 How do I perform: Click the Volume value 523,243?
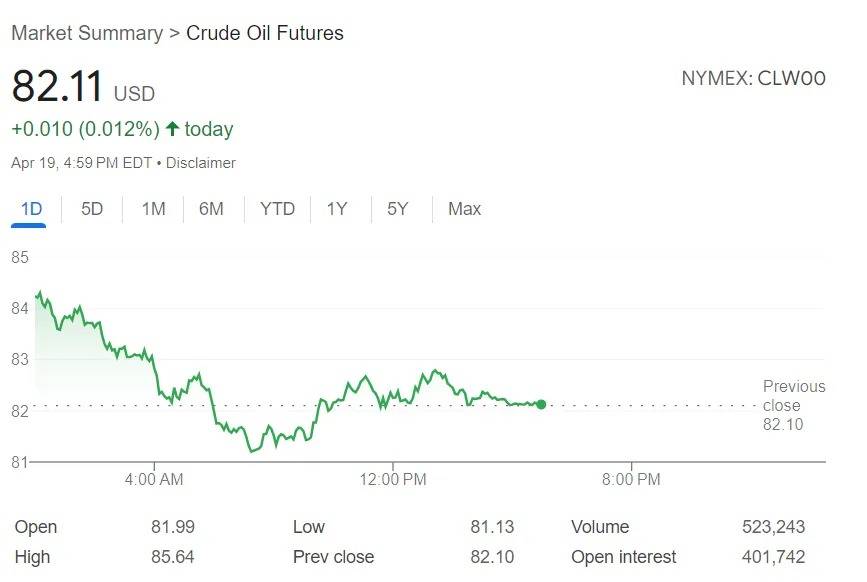(773, 527)
